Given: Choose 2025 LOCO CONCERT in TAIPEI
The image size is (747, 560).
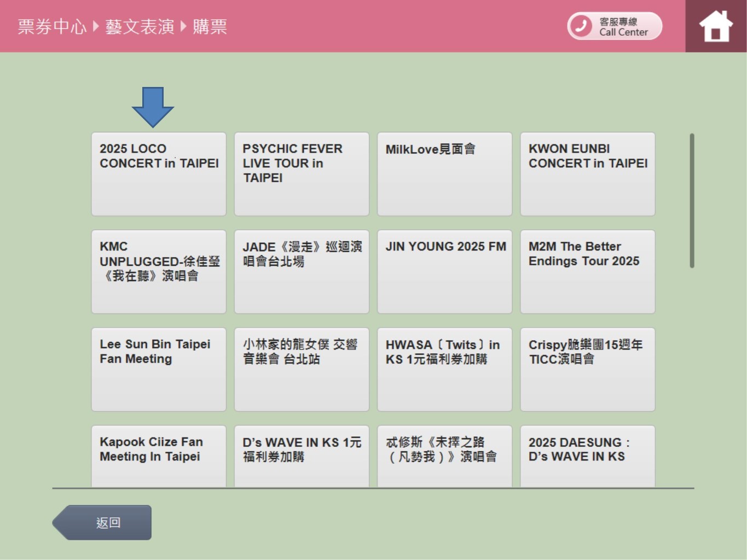Looking at the screenshot, I should [x=159, y=174].
